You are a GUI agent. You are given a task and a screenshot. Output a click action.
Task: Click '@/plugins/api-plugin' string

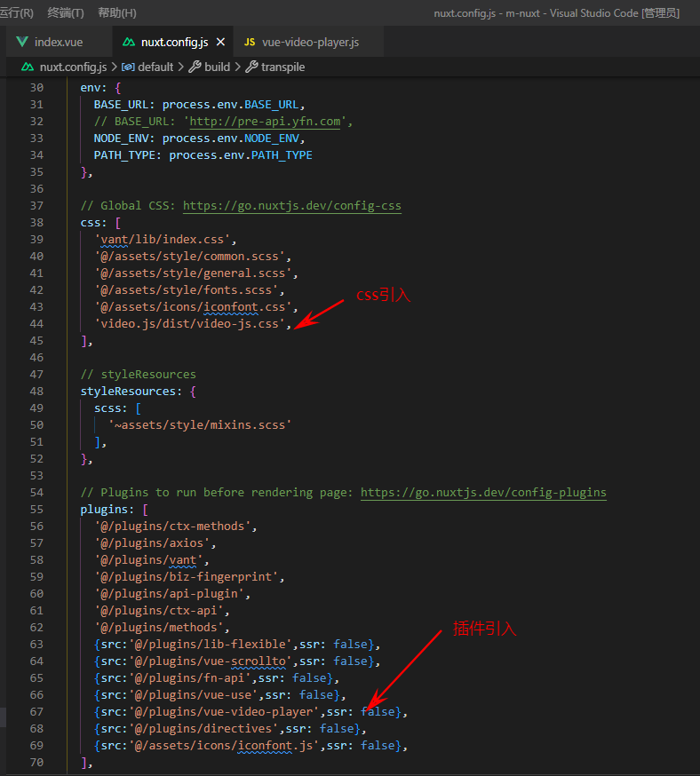170,594
